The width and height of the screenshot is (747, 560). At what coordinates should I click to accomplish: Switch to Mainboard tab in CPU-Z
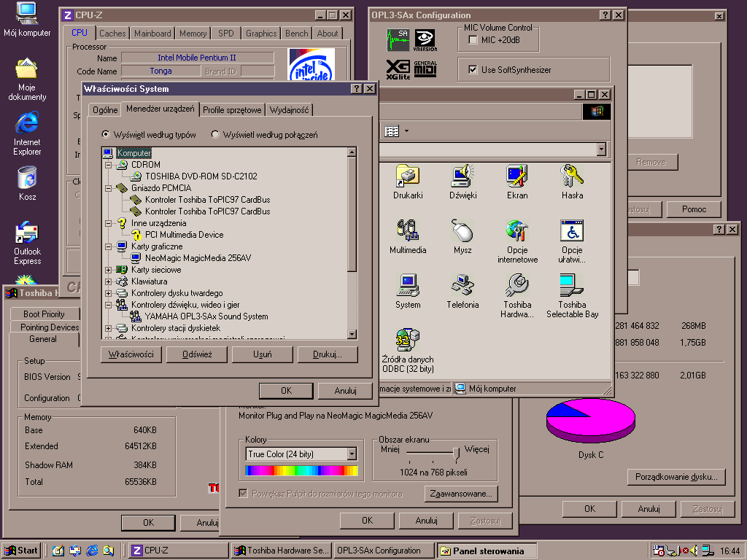click(152, 34)
